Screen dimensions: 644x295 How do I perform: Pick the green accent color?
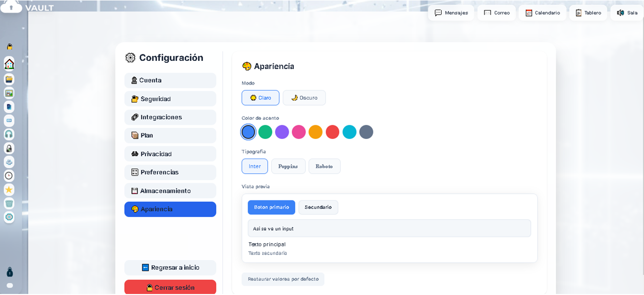265,132
